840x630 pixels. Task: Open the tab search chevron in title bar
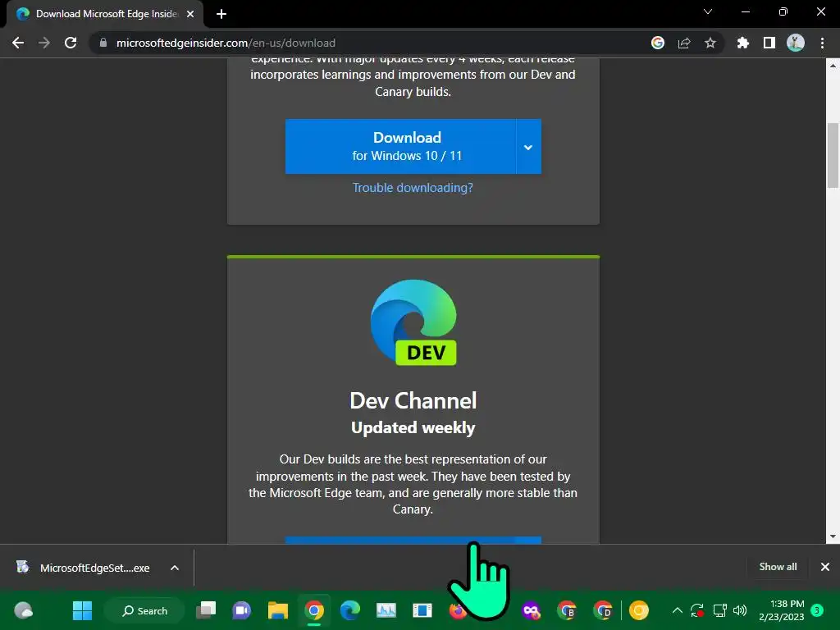click(x=708, y=11)
